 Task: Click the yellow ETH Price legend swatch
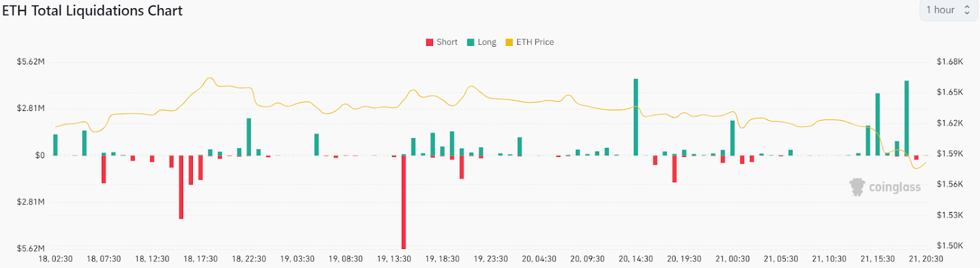point(509,42)
